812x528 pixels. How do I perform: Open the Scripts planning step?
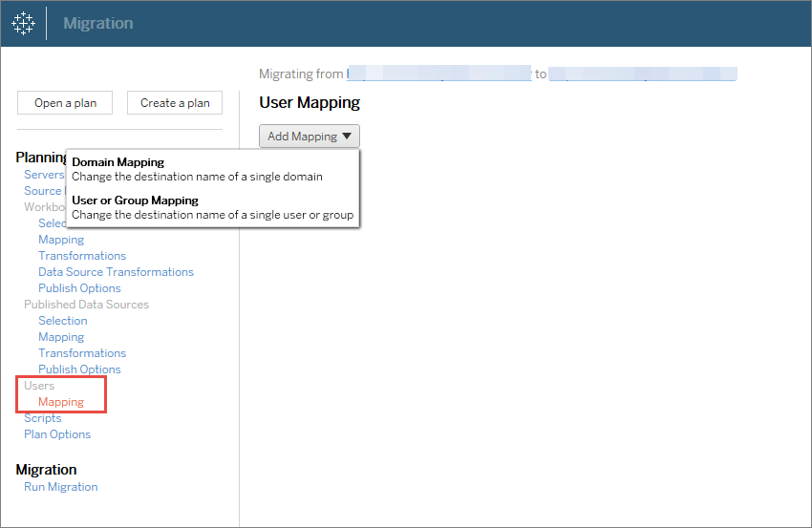(x=42, y=418)
